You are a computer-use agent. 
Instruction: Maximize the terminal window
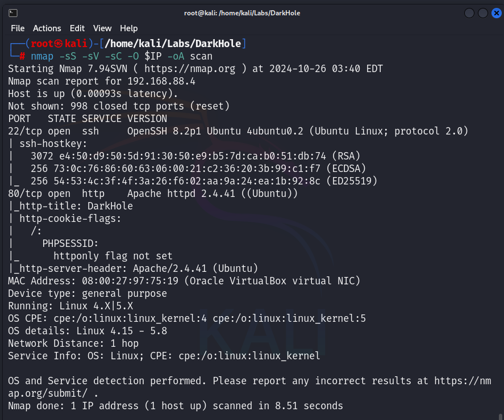click(482, 13)
